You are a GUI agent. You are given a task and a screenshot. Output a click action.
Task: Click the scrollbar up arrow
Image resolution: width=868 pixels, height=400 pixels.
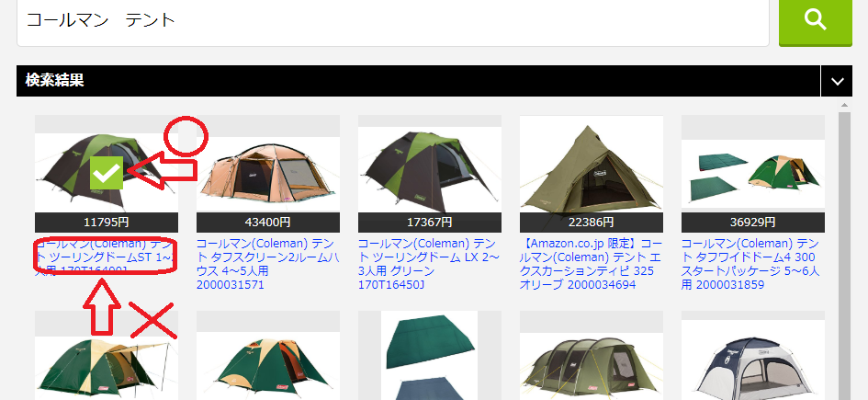click(x=844, y=105)
